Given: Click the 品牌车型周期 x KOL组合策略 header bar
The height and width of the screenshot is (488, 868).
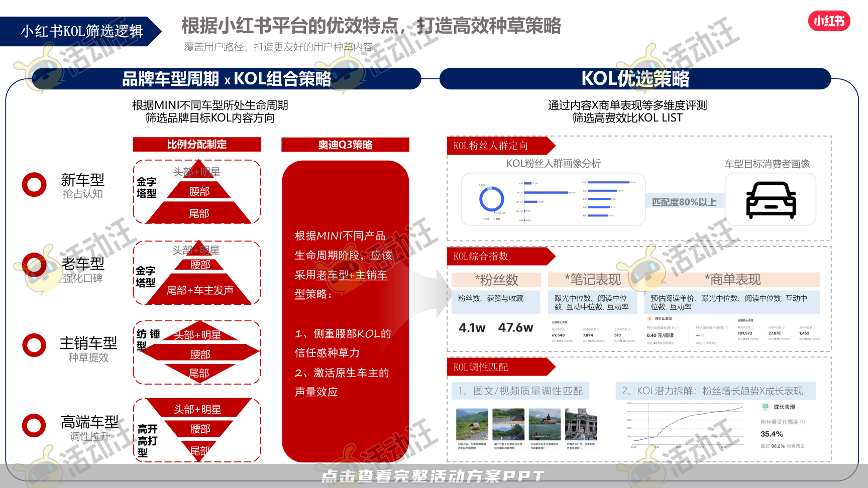Looking at the screenshot, I should tap(227, 79).
